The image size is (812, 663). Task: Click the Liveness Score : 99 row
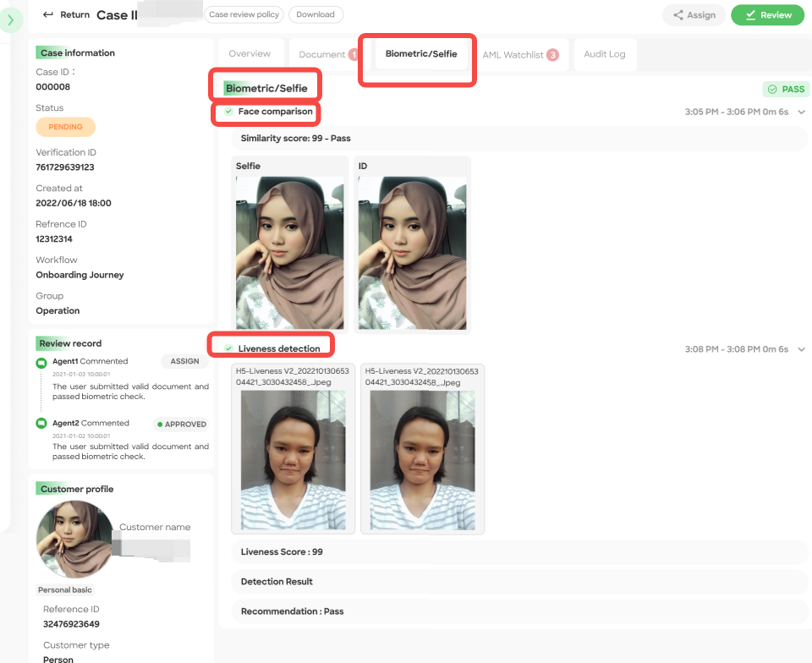519,551
